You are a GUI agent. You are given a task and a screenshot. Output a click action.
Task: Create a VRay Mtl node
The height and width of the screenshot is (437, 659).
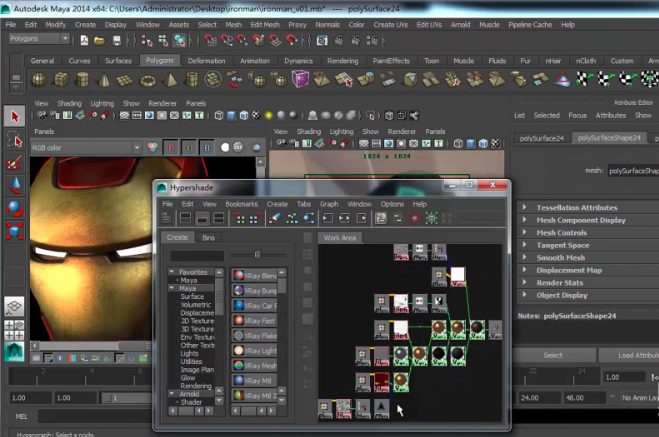(254, 381)
